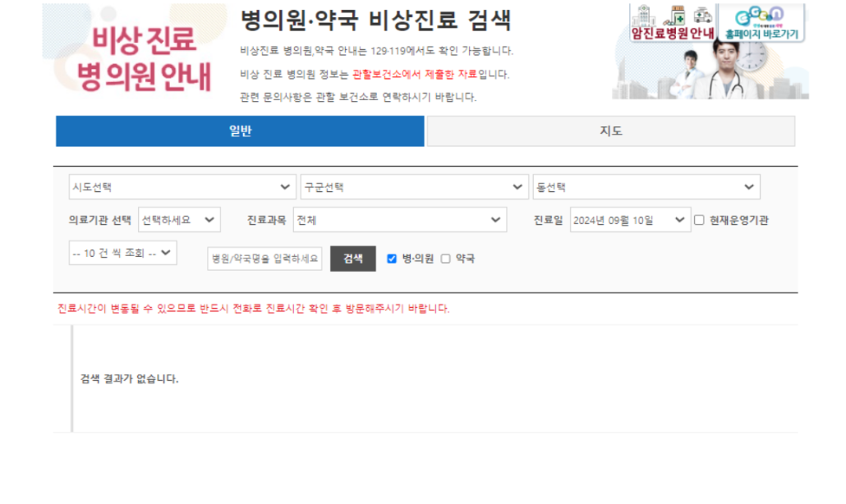Screen dimensions: 846x504
Task: Check the 약국 checkbox
Action: [444, 258]
